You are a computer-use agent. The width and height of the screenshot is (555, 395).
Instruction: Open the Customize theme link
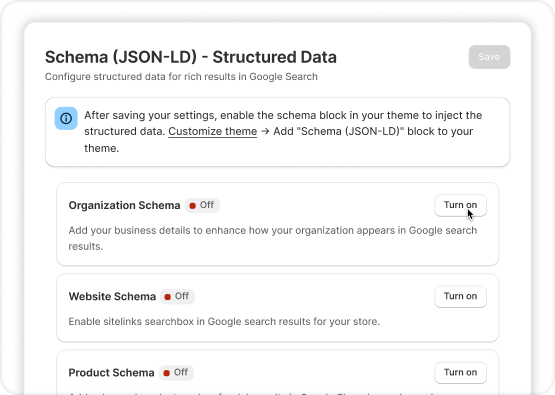point(212,131)
